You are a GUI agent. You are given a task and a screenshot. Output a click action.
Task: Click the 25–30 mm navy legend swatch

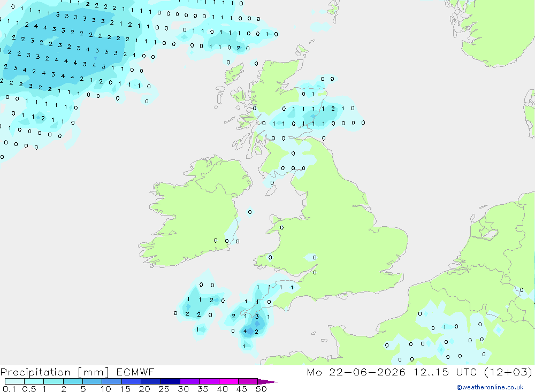(170, 381)
